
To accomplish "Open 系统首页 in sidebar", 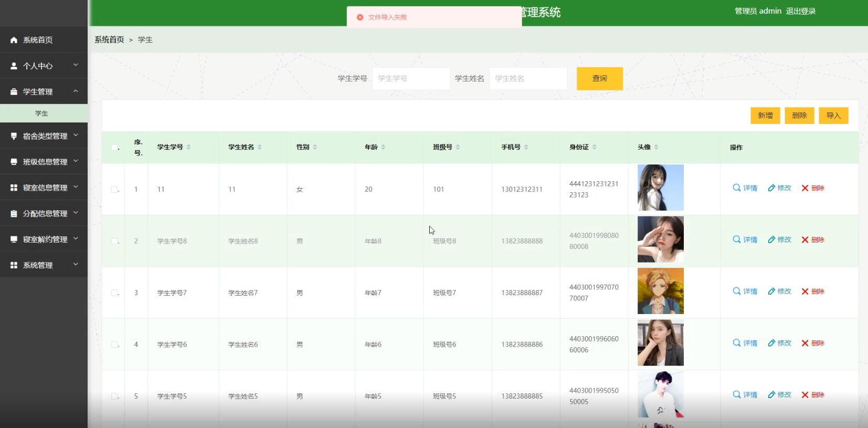I will [44, 40].
